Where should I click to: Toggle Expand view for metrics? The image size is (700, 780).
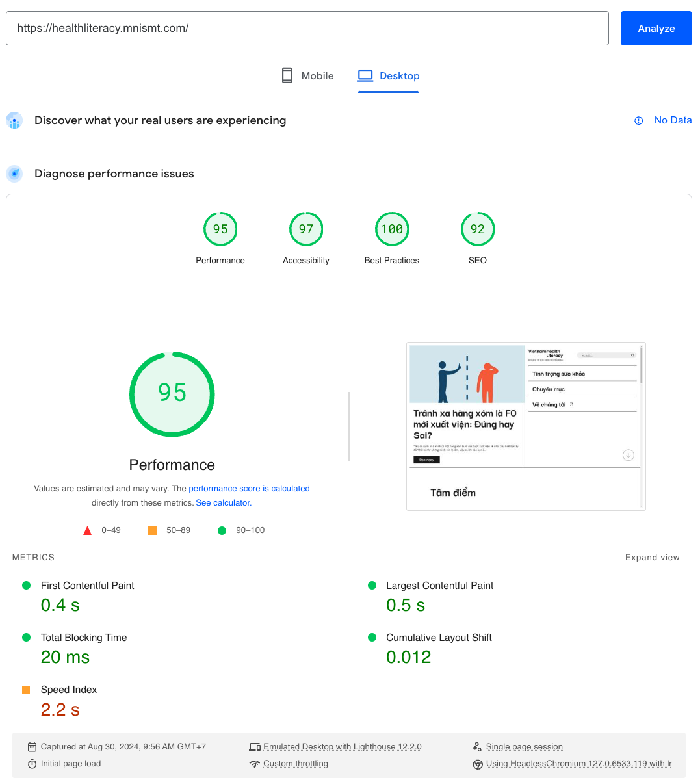652,558
